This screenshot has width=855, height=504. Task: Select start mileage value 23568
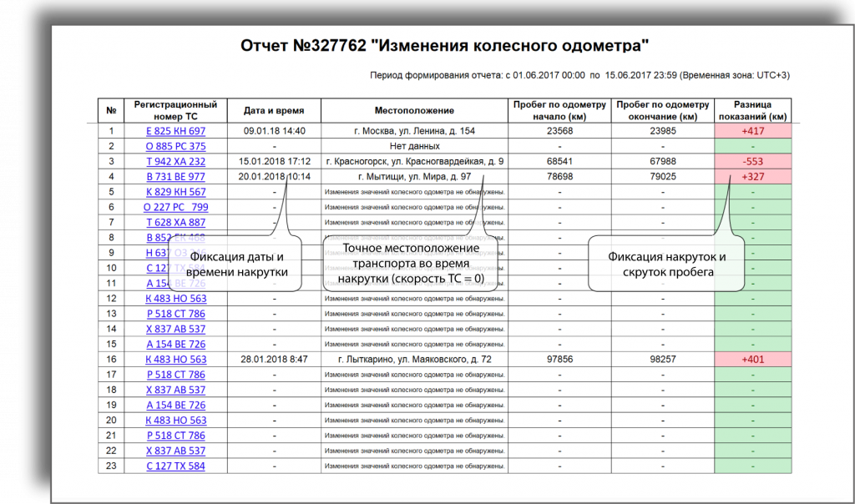click(559, 131)
